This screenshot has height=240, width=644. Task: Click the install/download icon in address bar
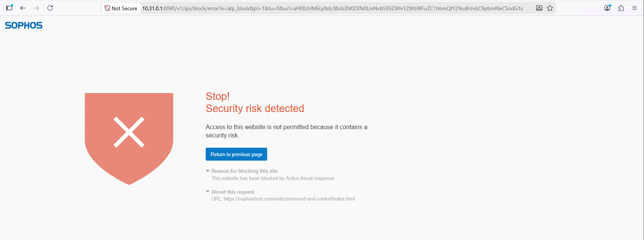539,8
